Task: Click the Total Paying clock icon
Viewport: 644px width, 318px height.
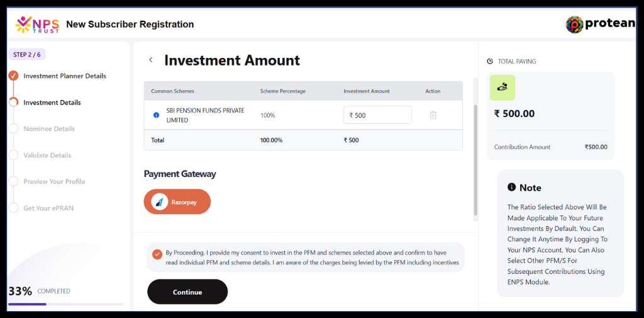Action: 490,62
